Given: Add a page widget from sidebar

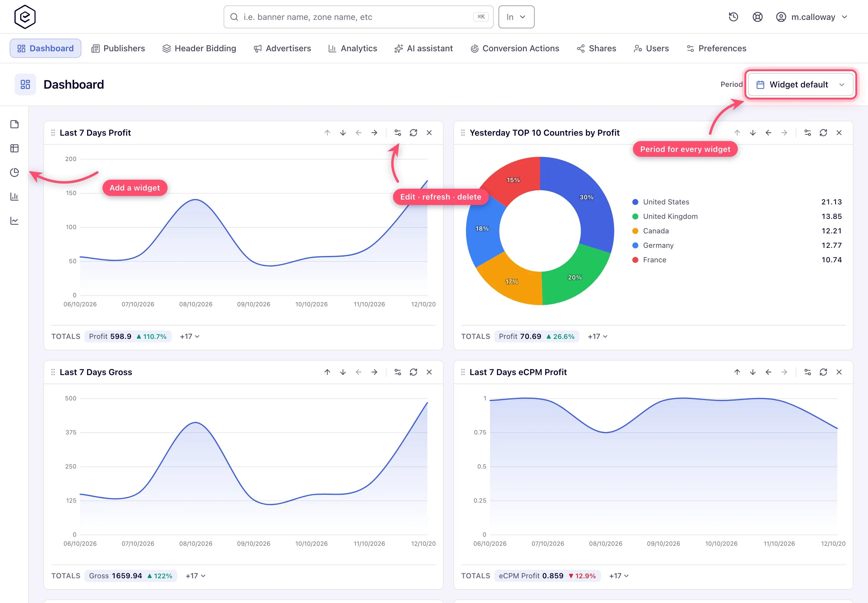Looking at the screenshot, I should click(14, 124).
